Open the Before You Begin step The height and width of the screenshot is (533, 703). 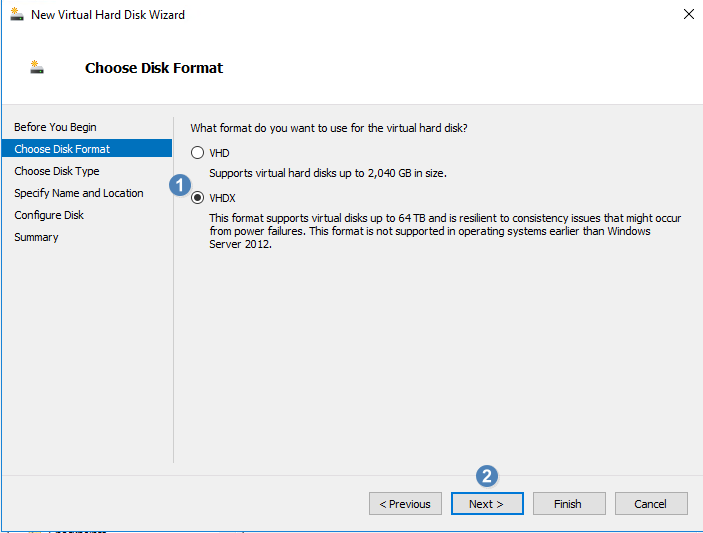[x=55, y=127]
